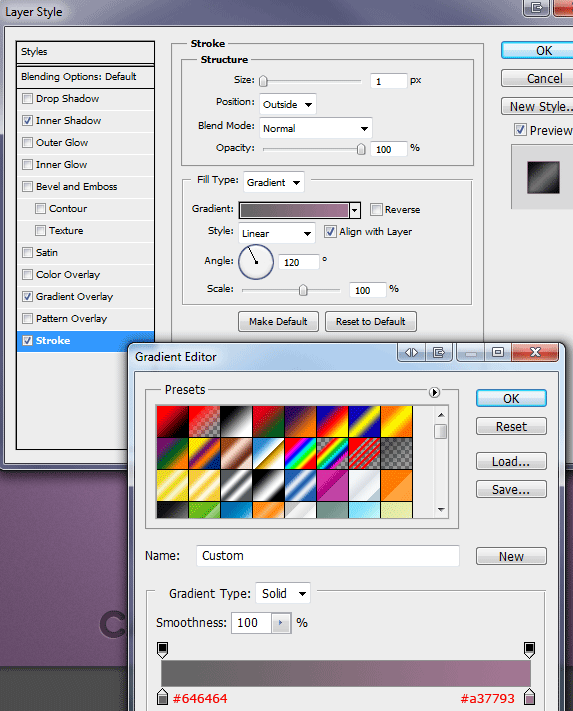Toggle the Reverse gradient checkbox
573x711 pixels.
tap(376, 209)
